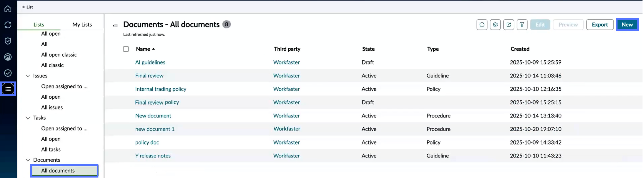The image size is (644, 178).
Task: Open the circled checkmark sidebar icon
Action: click(x=8, y=73)
